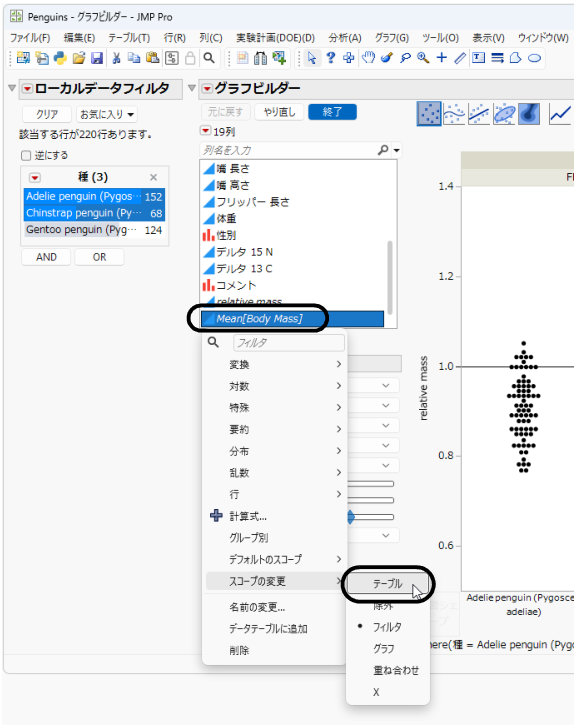The height and width of the screenshot is (726, 576).
Task: Select the Gentoo penguin filter row
Action: pos(94,230)
